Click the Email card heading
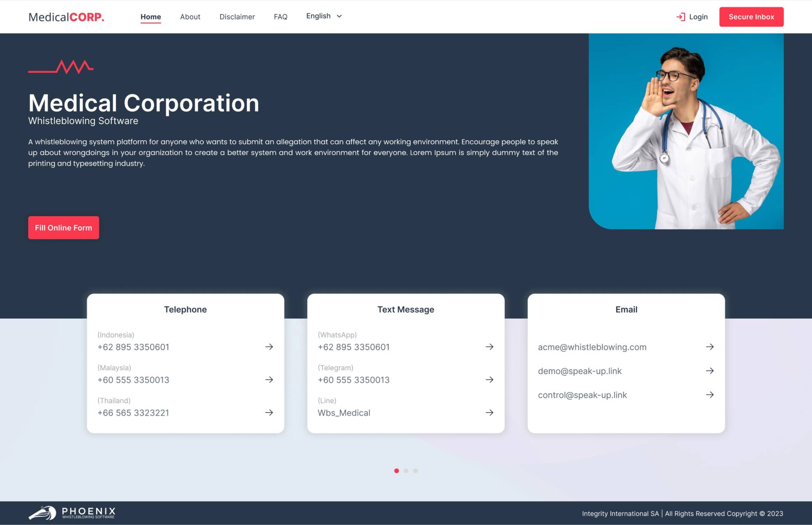Screen dimensions: 812x525 (x=626, y=309)
